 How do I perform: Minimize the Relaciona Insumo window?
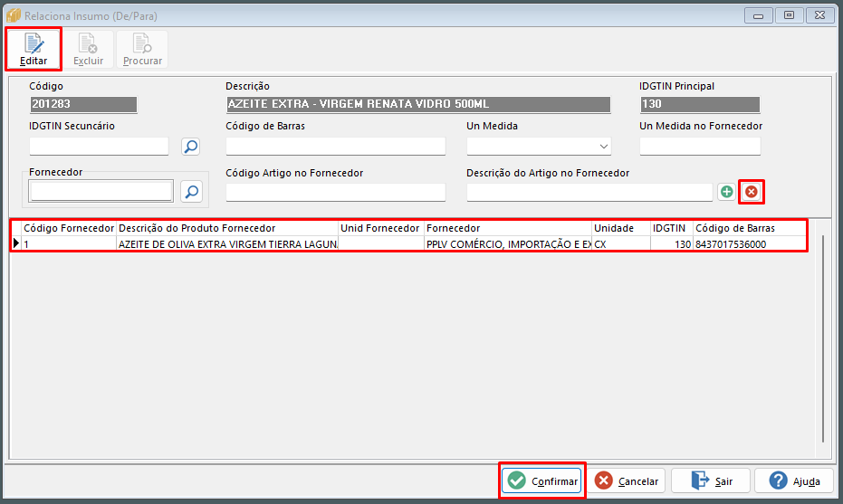click(x=759, y=15)
